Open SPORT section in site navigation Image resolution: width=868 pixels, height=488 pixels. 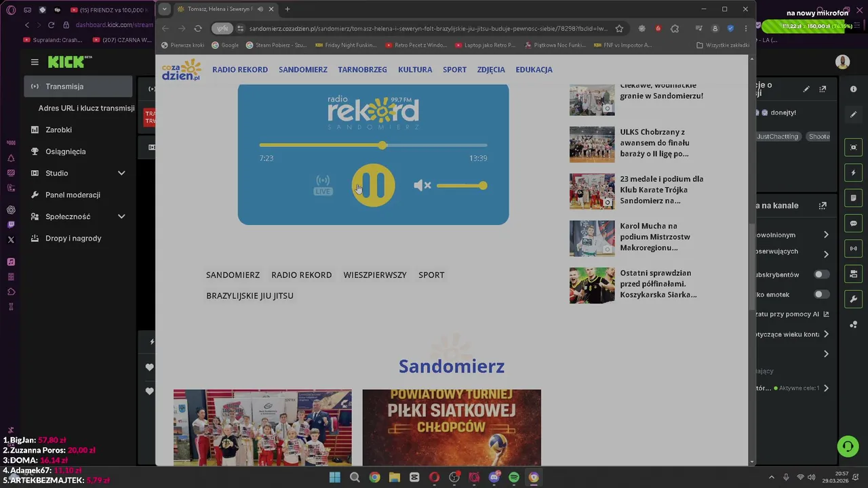click(454, 69)
